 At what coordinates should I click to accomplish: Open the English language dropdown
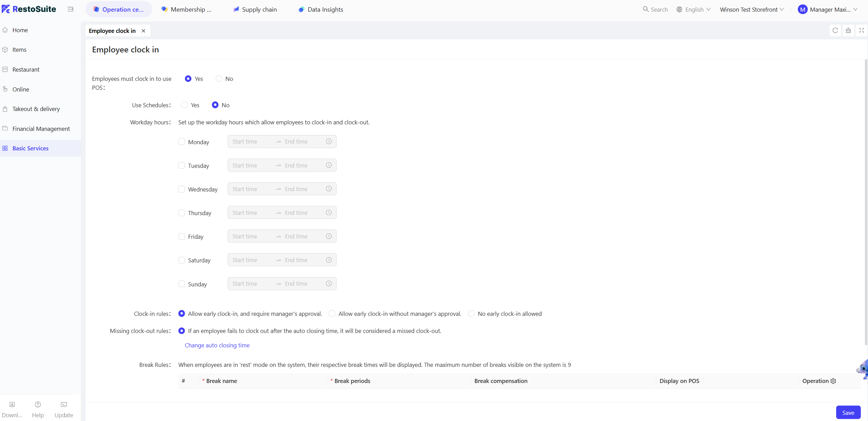pyautogui.click(x=694, y=10)
